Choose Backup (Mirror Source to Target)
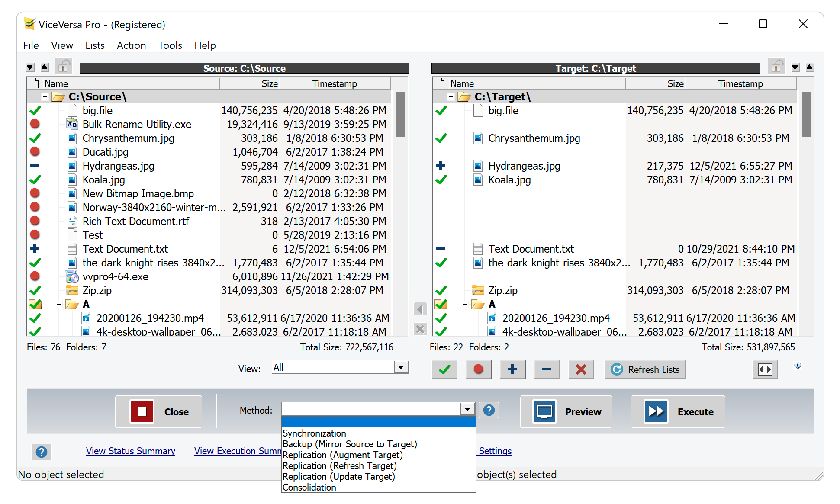The height and width of the screenshot is (504, 840). click(379, 444)
